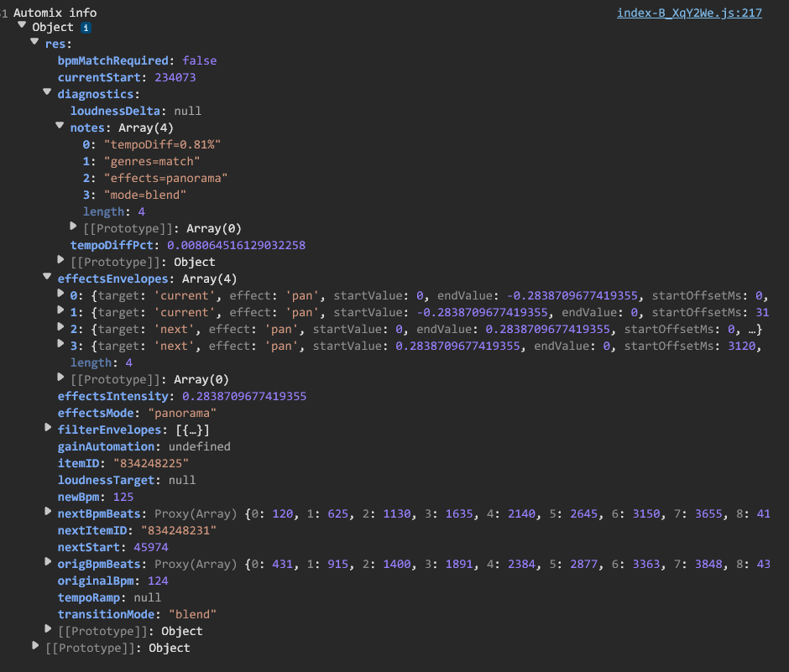Viewport: 789px width, 672px height.
Task: Collapse the notes Array(4)
Action: pos(60,125)
